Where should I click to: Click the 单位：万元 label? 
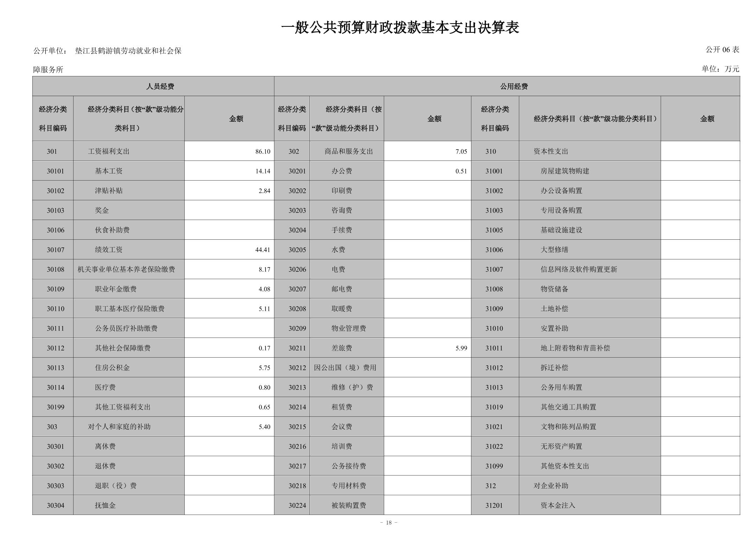[720, 69]
